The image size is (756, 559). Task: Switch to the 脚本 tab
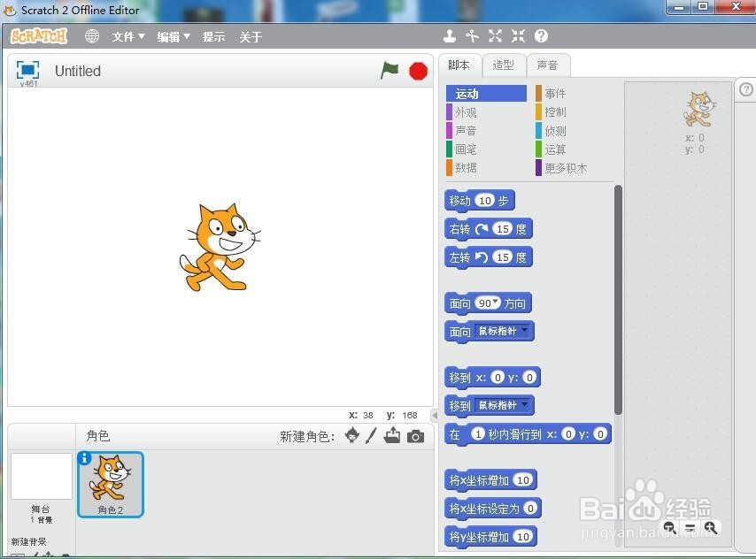coord(459,65)
